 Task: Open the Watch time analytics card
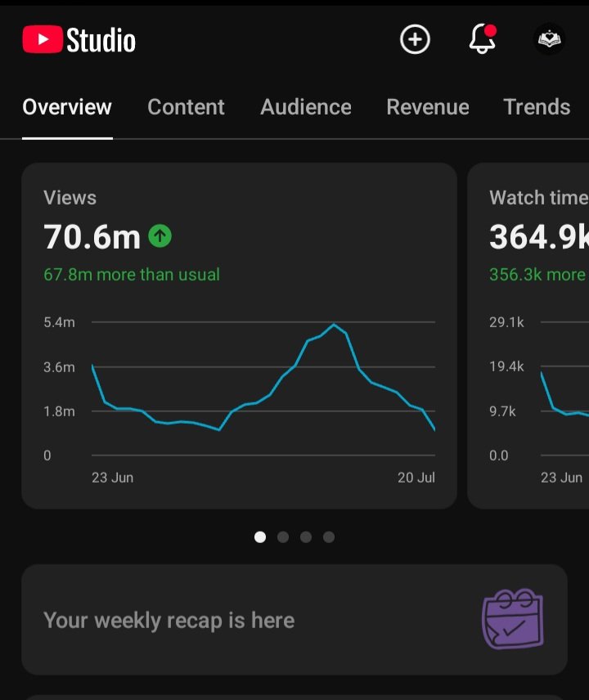(x=528, y=336)
